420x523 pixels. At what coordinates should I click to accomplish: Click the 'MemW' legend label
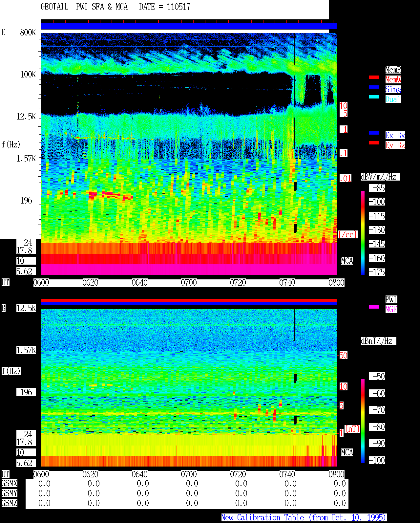pyautogui.click(x=393, y=79)
